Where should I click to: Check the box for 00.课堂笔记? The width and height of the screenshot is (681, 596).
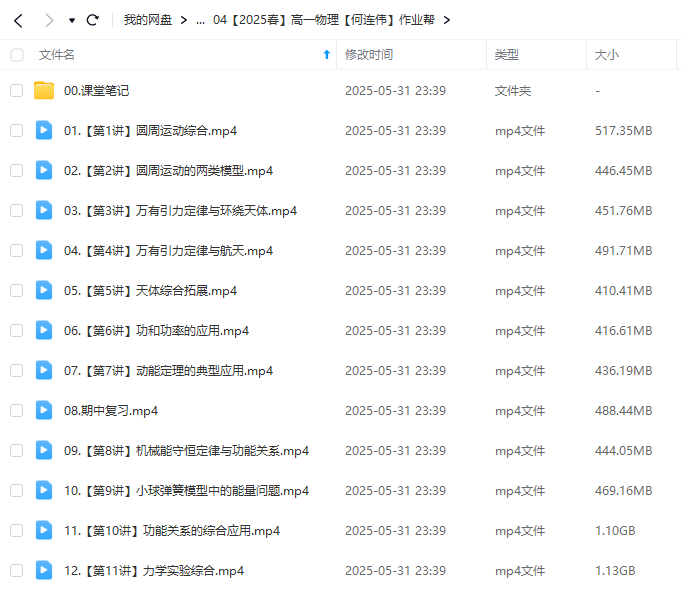point(17,90)
